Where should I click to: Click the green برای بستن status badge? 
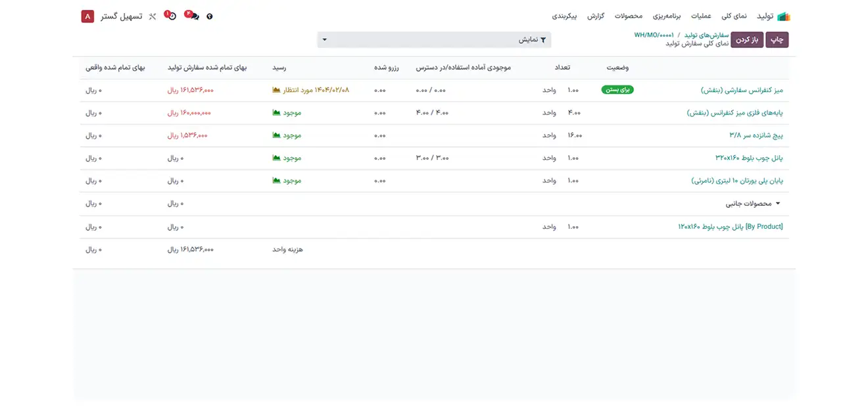point(617,90)
